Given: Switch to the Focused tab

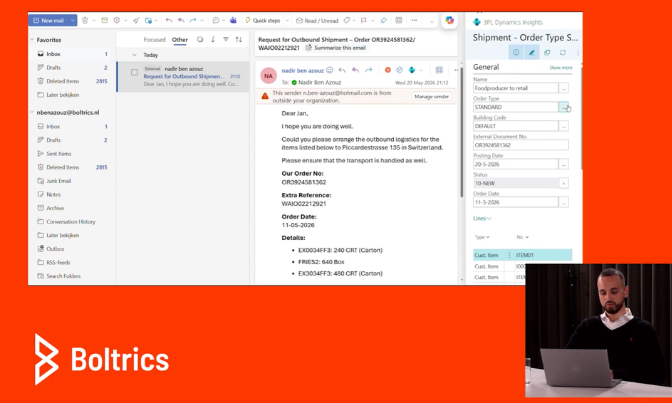Looking at the screenshot, I should [154, 39].
